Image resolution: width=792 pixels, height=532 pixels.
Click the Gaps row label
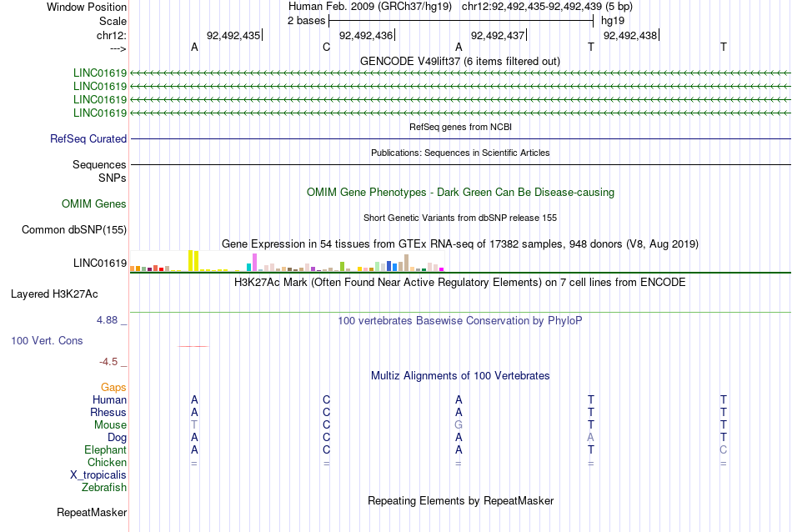tap(113, 387)
